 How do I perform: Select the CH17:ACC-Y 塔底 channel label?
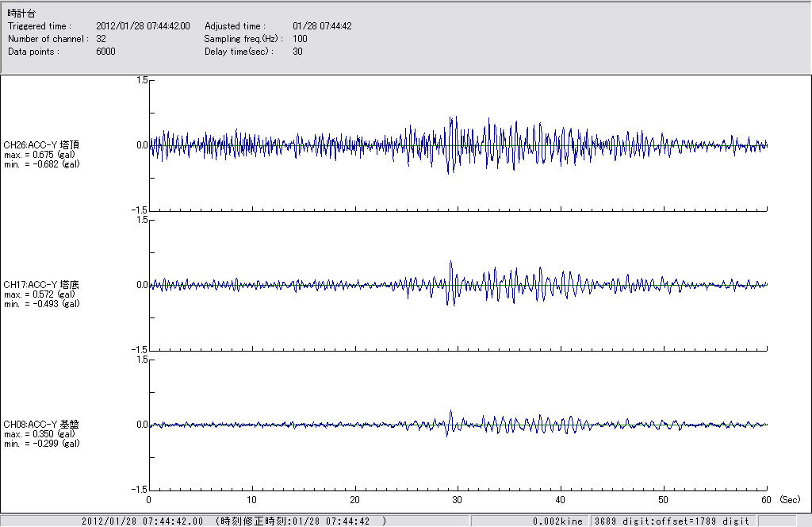click(41, 285)
